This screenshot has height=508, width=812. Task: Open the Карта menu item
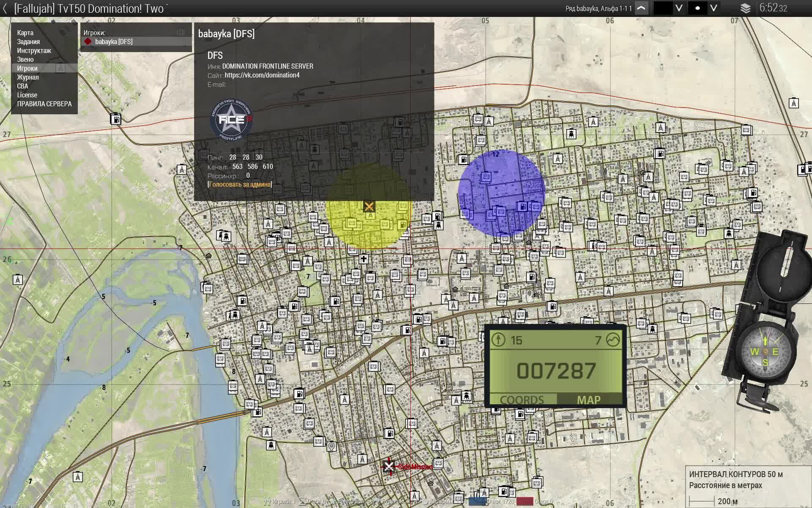click(25, 33)
